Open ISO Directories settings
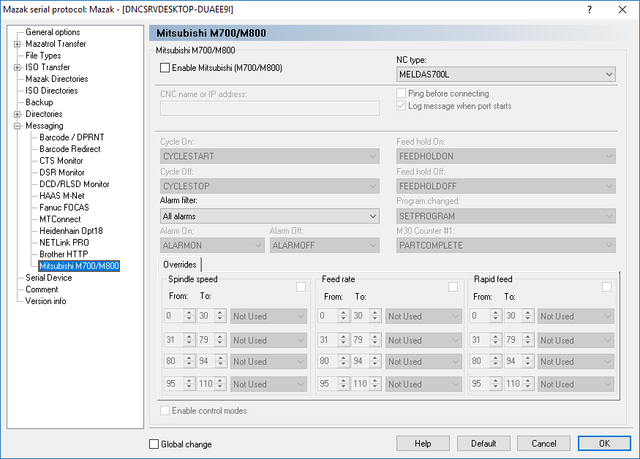 point(51,91)
